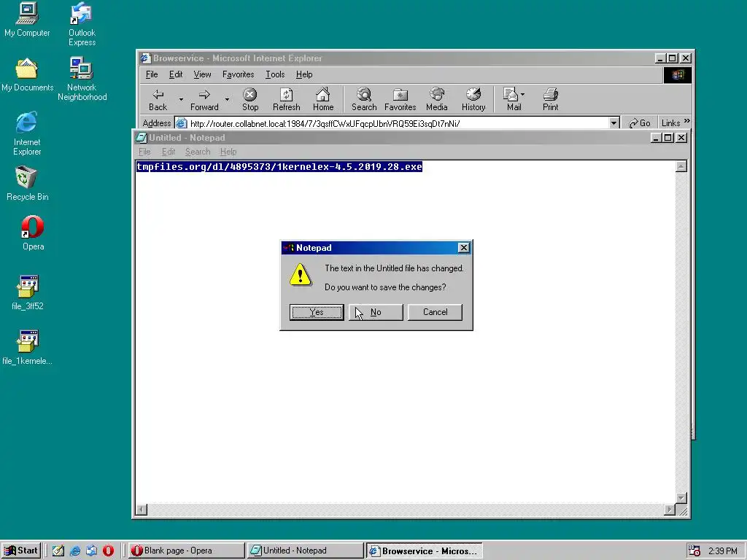Open My Documents folder icon
The image size is (747, 560).
point(27,74)
